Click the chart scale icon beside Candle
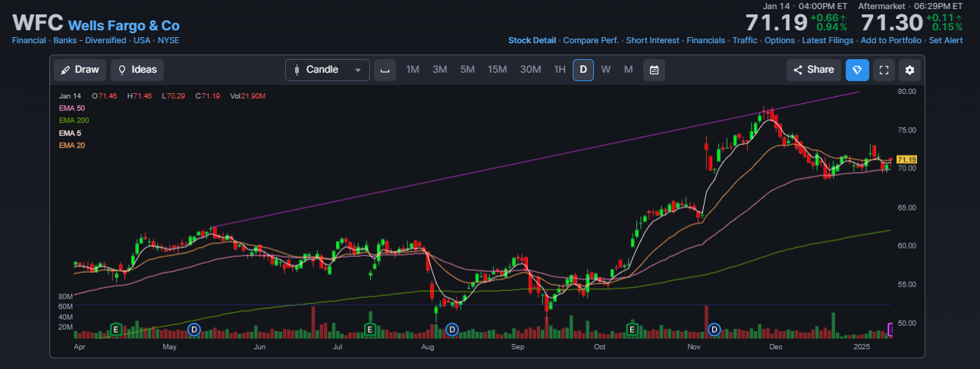Screen dimensions: 980x369 coord(385,70)
